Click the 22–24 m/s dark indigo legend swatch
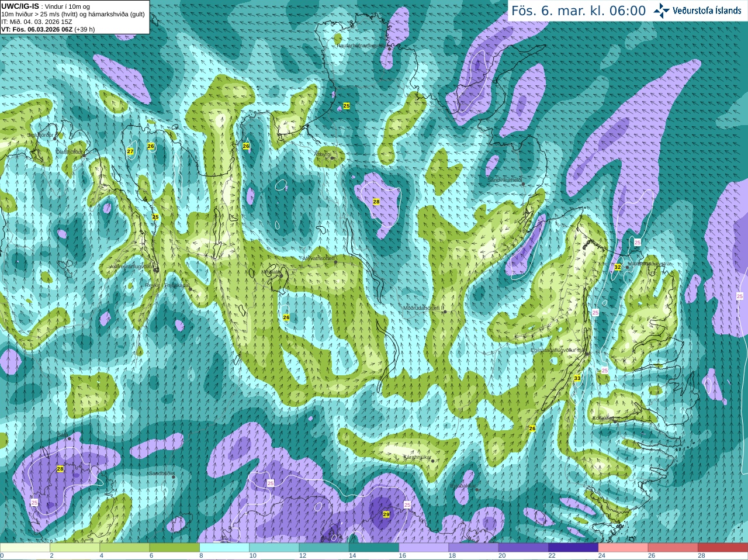The image size is (748, 560). (x=573, y=548)
